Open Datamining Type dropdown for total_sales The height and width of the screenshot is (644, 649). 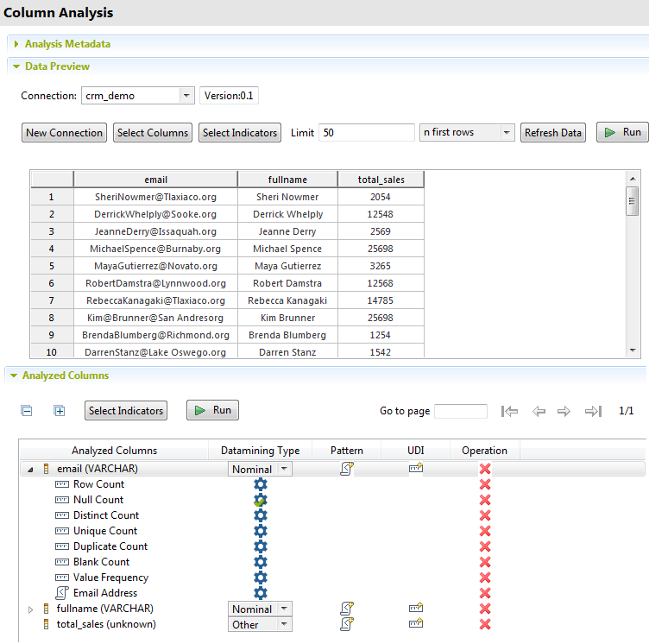click(x=283, y=624)
